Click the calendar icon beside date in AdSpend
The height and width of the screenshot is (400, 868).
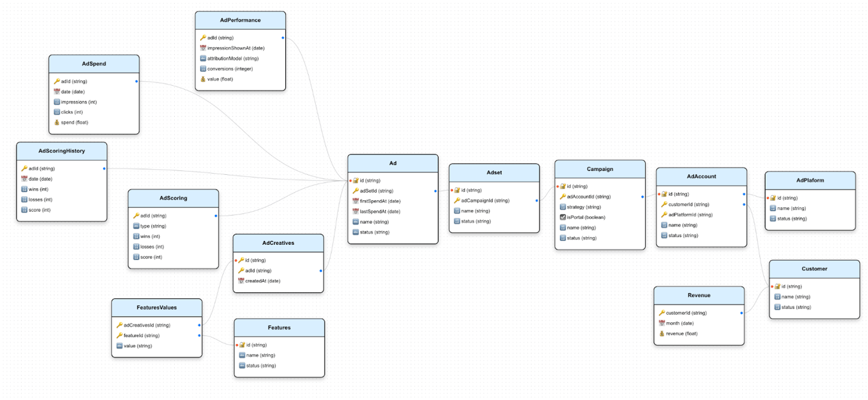[x=57, y=92]
